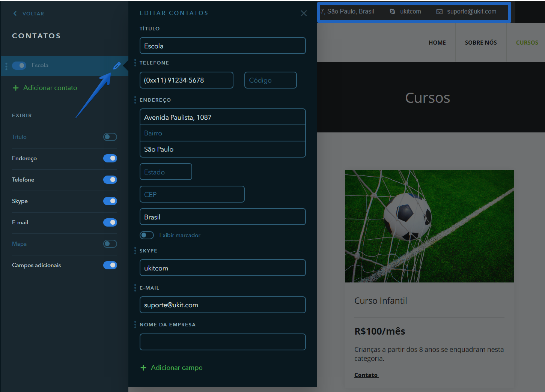Viewport: 545px width, 392px height.
Task: Click the Estado input field
Action: click(166, 172)
